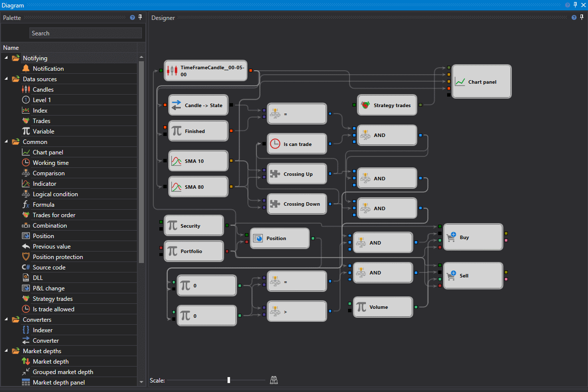Select the Position node in designer
Viewport: 588px width, 392px height.
(280, 239)
